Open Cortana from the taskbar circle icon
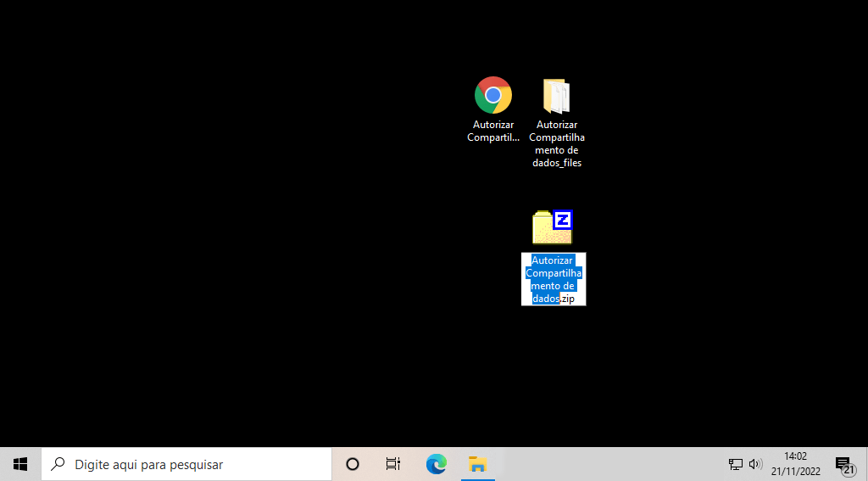Image resolution: width=868 pixels, height=481 pixels. (353, 464)
